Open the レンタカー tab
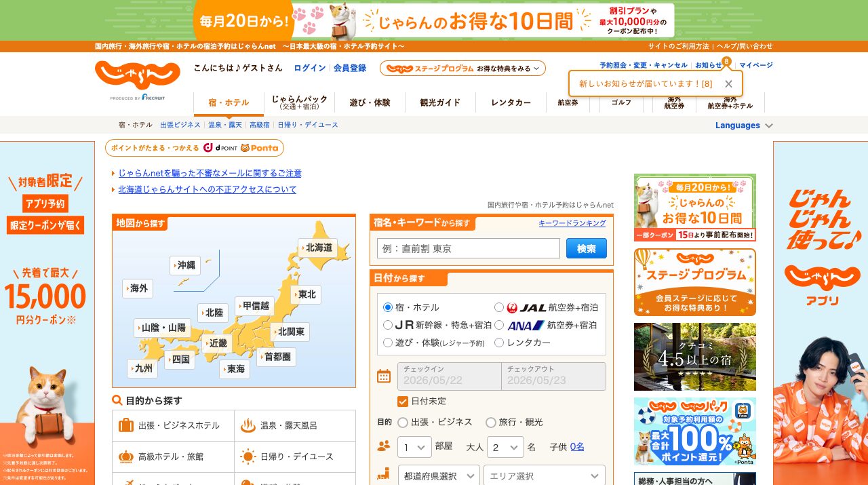This screenshot has height=485, width=868. click(x=511, y=102)
